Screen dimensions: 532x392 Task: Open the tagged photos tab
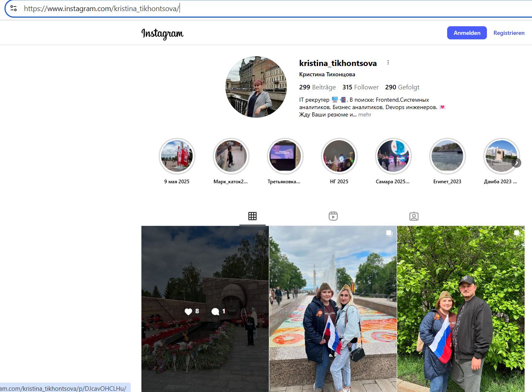[x=414, y=216]
